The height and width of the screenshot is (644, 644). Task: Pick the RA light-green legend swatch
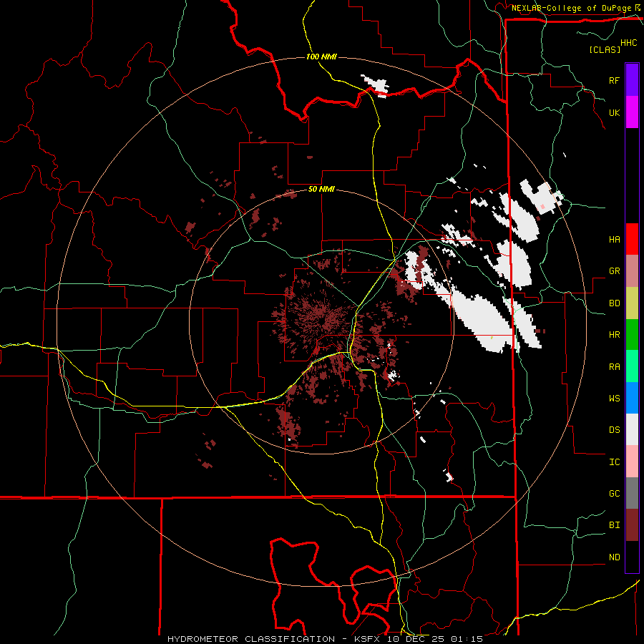tap(632, 366)
